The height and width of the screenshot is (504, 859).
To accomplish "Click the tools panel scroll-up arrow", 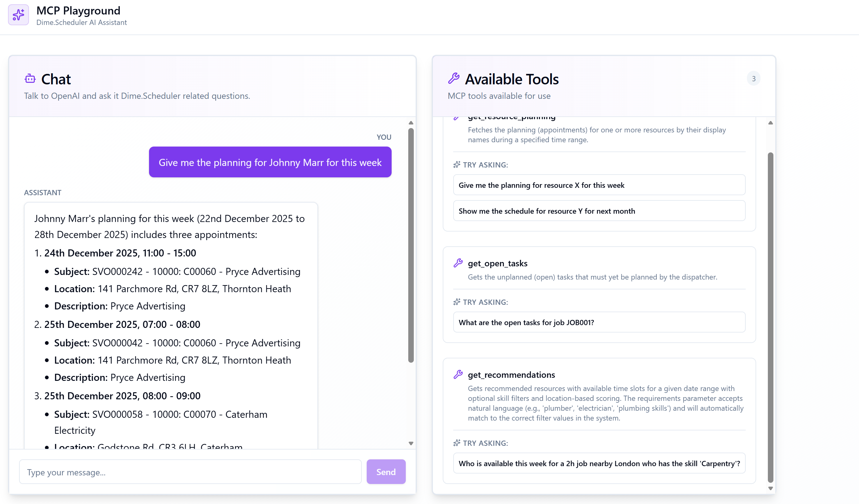I will point(770,123).
